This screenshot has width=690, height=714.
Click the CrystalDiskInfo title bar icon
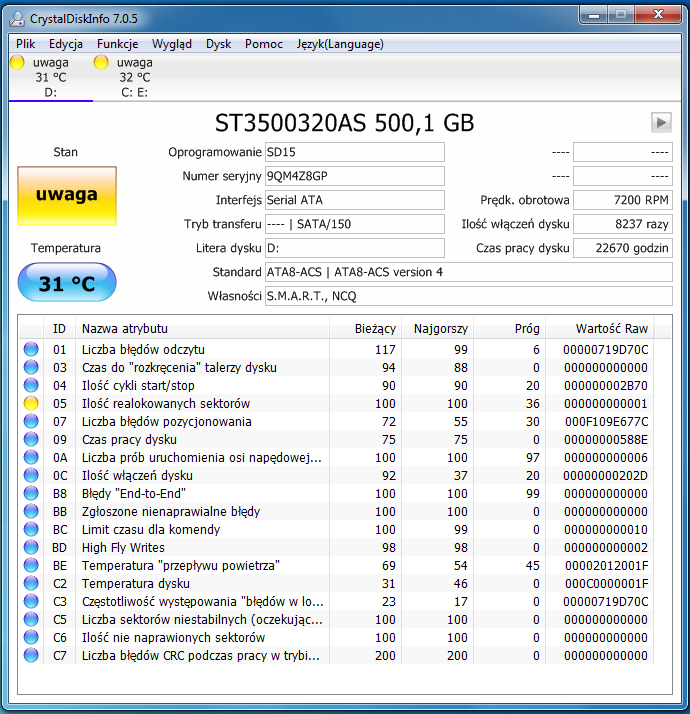17,18
